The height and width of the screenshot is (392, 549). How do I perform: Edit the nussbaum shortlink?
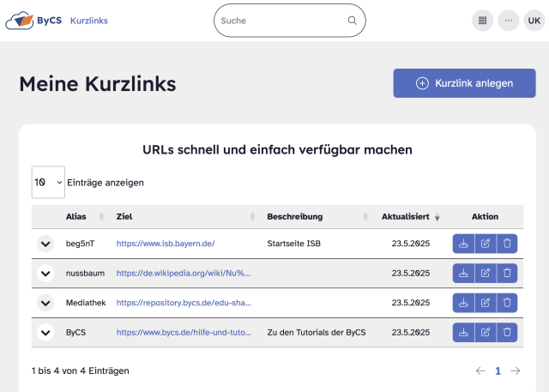(485, 274)
